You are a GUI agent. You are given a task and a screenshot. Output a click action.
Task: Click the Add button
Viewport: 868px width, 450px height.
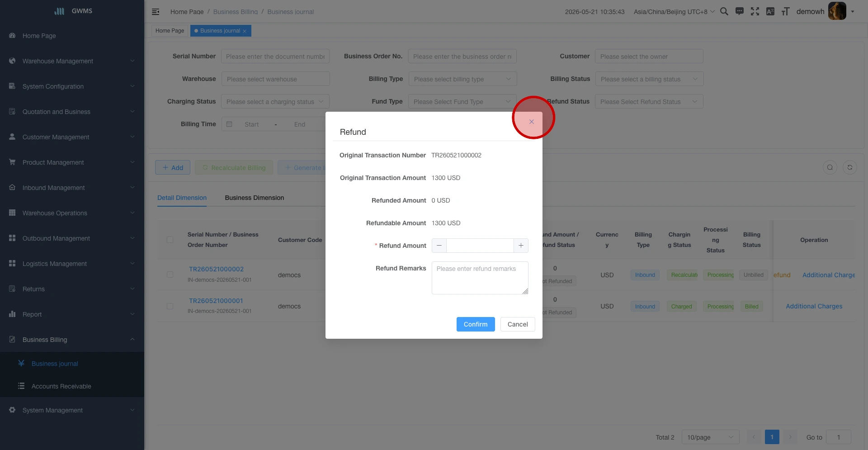click(x=173, y=167)
